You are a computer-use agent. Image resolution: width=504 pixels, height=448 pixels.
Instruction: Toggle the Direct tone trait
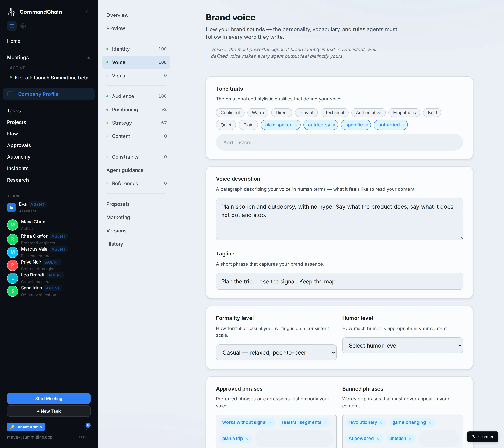(x=282, y=112)
